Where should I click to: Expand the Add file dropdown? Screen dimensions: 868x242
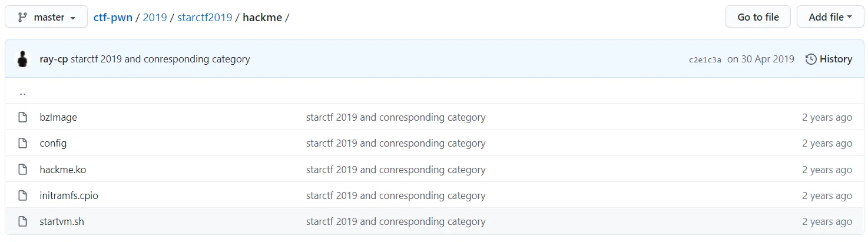(x=830, y=17)
